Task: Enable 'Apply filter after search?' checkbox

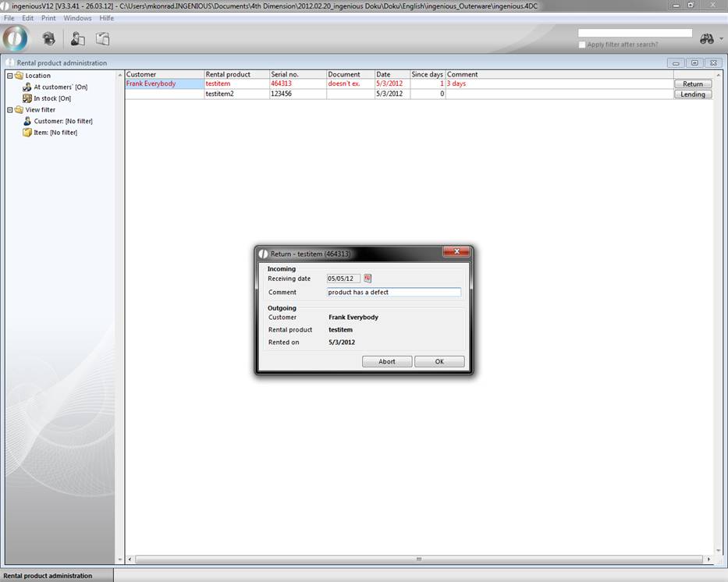Action: 582,44
